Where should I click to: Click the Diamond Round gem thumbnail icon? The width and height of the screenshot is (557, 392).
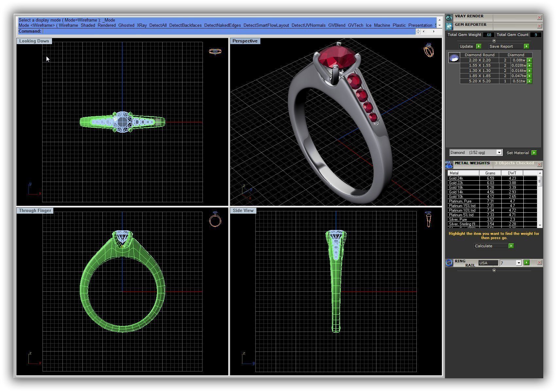tap(454, 58)
